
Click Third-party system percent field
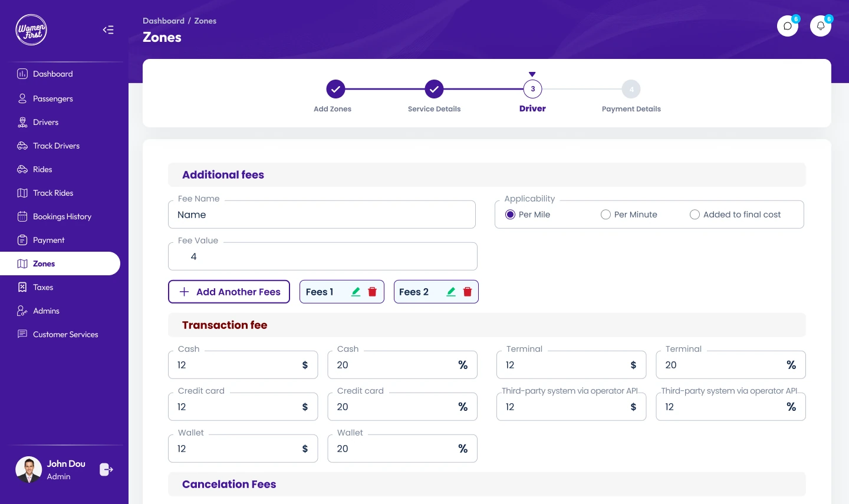point(730,407)
